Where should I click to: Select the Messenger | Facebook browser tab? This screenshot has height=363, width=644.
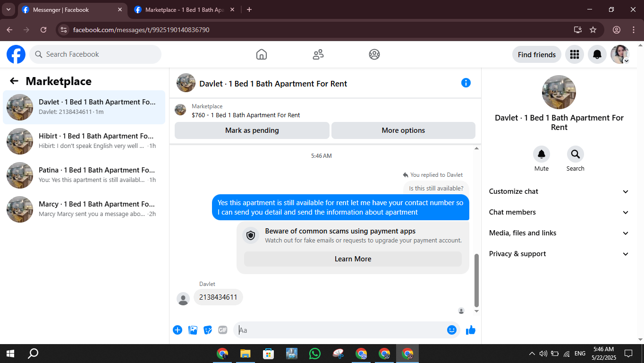coord(72,9)
